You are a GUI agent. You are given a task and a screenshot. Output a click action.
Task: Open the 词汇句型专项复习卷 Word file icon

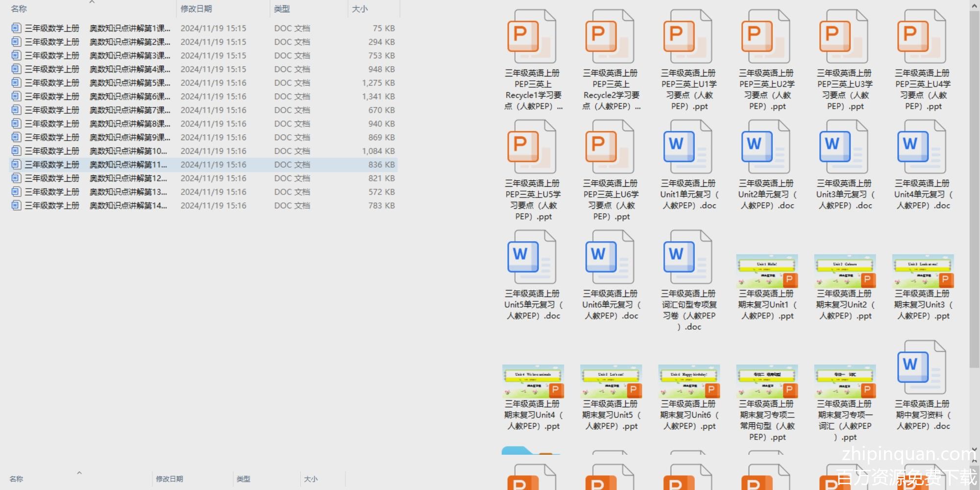(687, 257)
